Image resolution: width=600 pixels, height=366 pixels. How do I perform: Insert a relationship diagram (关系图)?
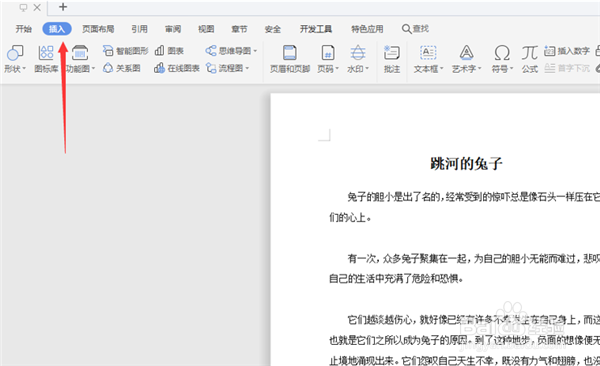pos(122,68)
